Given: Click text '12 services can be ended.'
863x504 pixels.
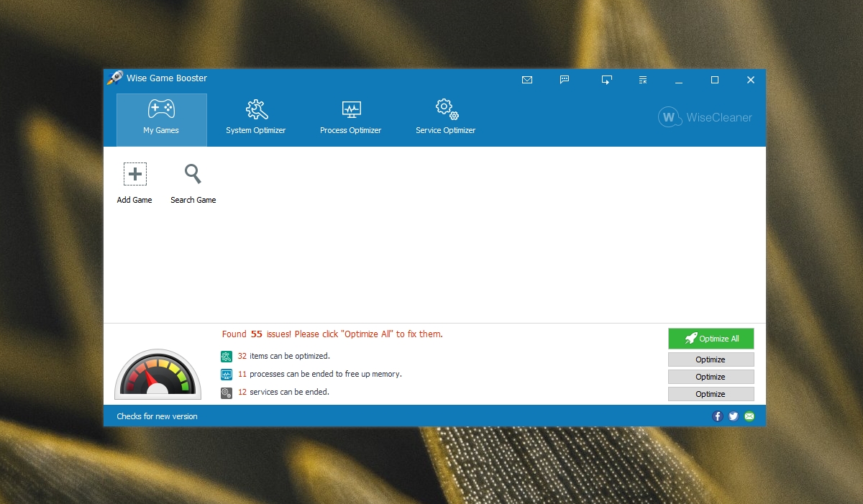Looking at the screenshot, I should point(283,392).
